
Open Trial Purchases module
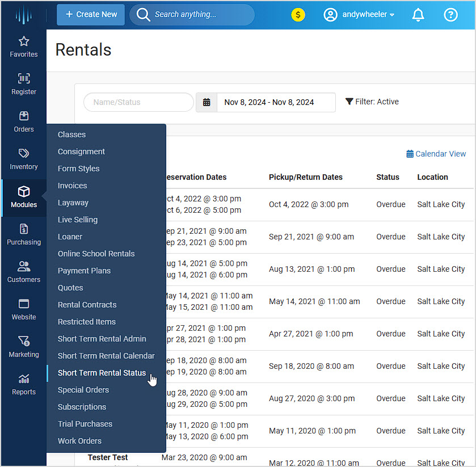point(85,423)
